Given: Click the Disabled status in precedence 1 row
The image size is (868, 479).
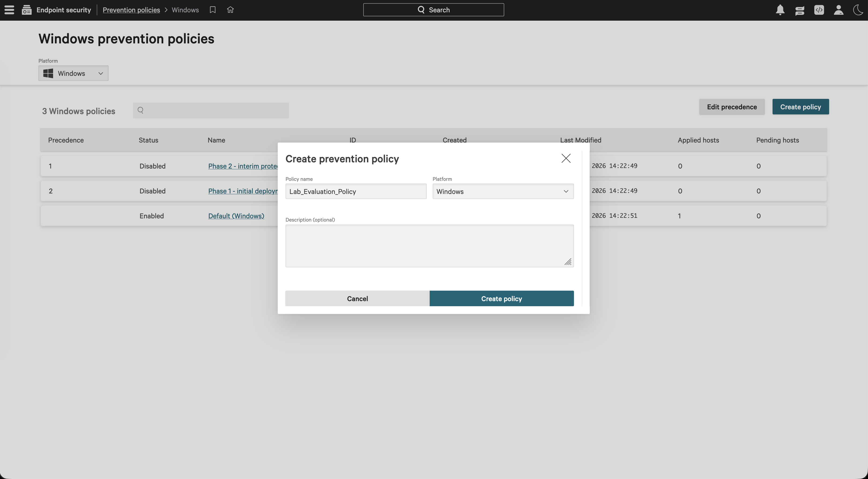Looking at the screenshot, I should pos(153,166).
